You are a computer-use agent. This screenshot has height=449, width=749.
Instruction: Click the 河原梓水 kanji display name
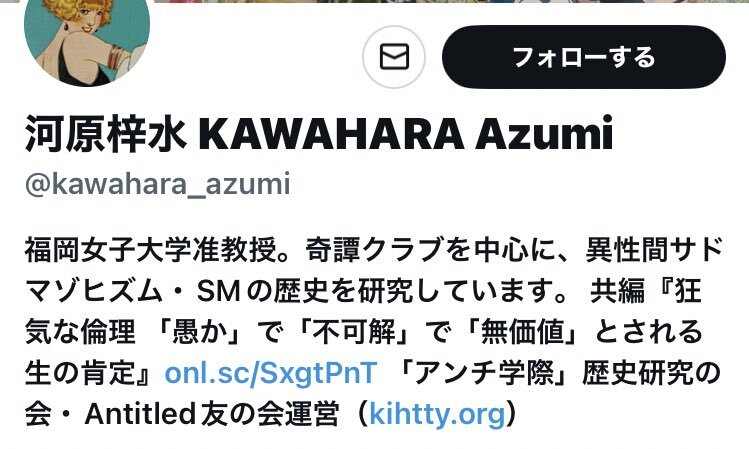click(x=106, y=133)
